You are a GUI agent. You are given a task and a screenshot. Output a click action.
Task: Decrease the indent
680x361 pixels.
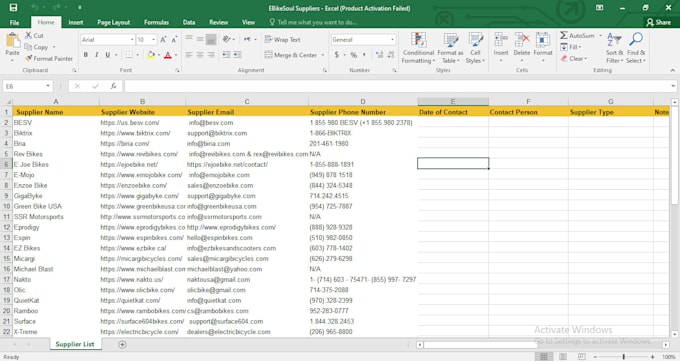[226, 55]
